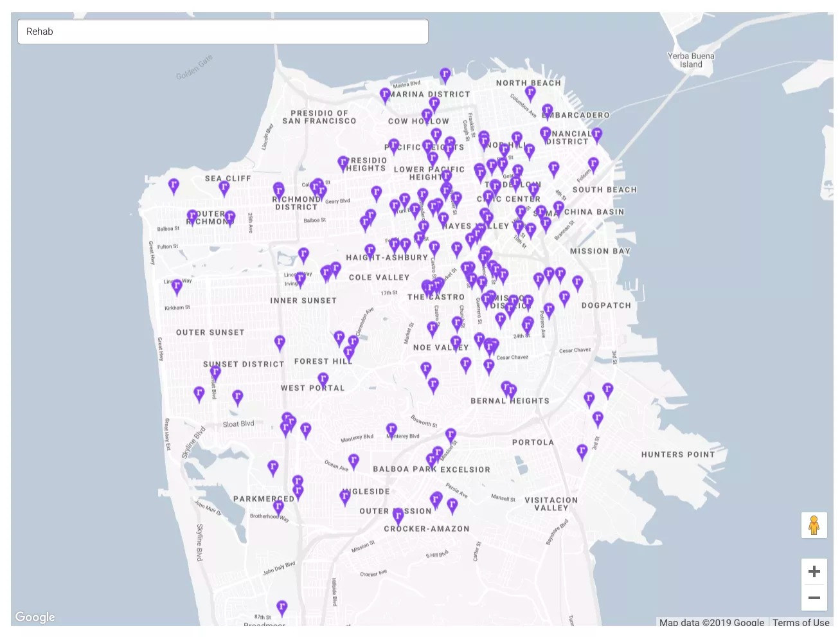Click the marker above West Portal label
The width and height of the screenshot is (840, 637).
[x=323, y=380]
